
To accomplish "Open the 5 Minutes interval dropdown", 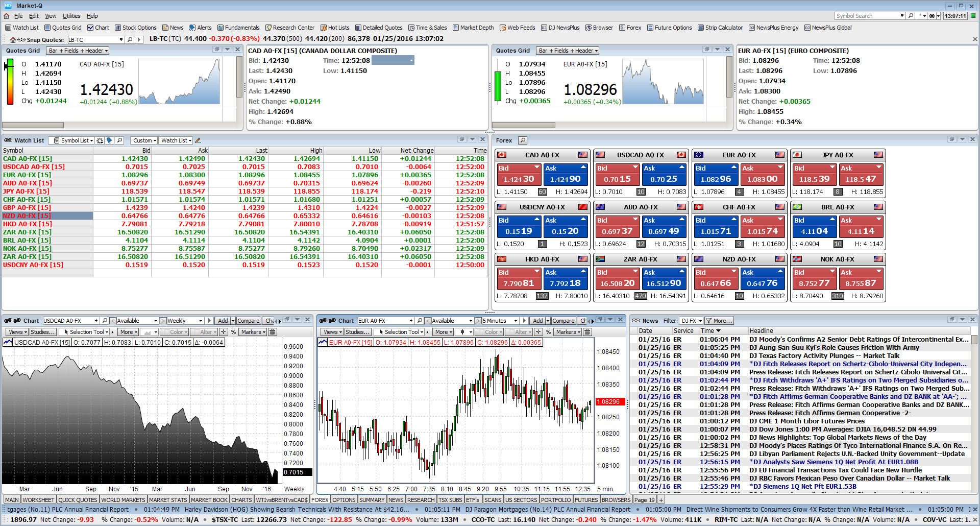I will [x=497, y=320].
